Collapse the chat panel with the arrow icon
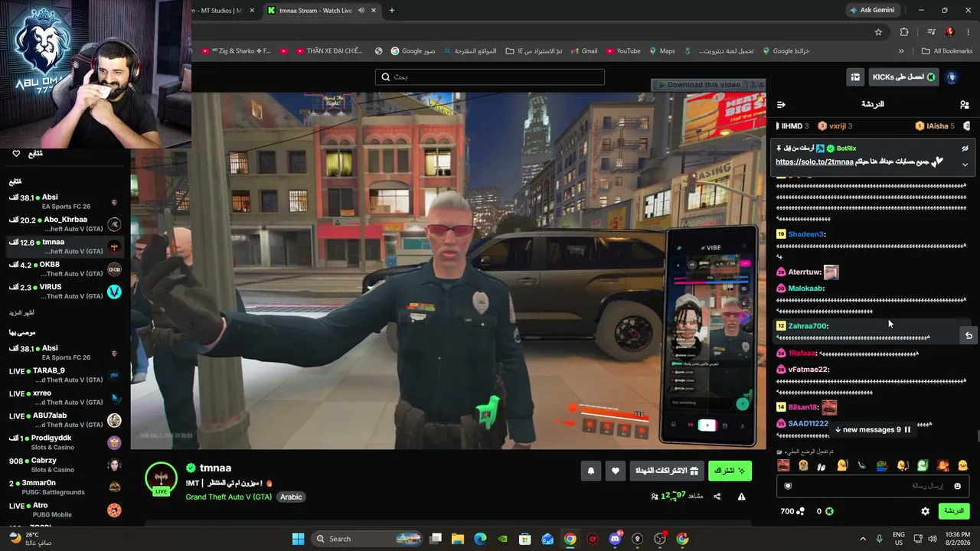Image resolution: width=980 pixels, height=551 pixels. pos(781,104)
